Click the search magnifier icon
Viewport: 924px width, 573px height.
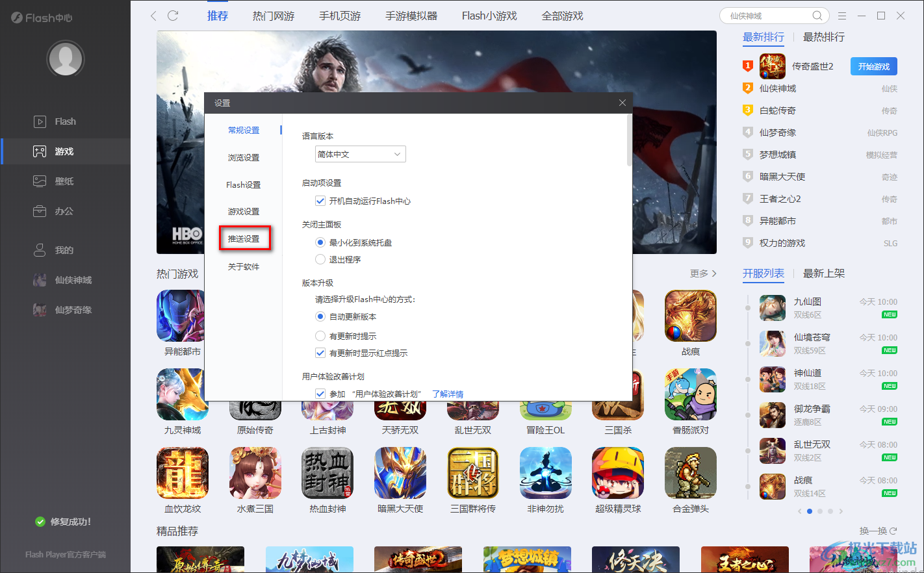point(817,16)
